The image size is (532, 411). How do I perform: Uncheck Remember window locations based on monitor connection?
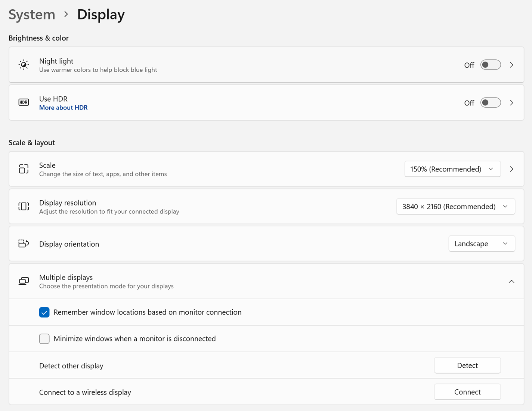pyautogui.click(x=44, y=312)
